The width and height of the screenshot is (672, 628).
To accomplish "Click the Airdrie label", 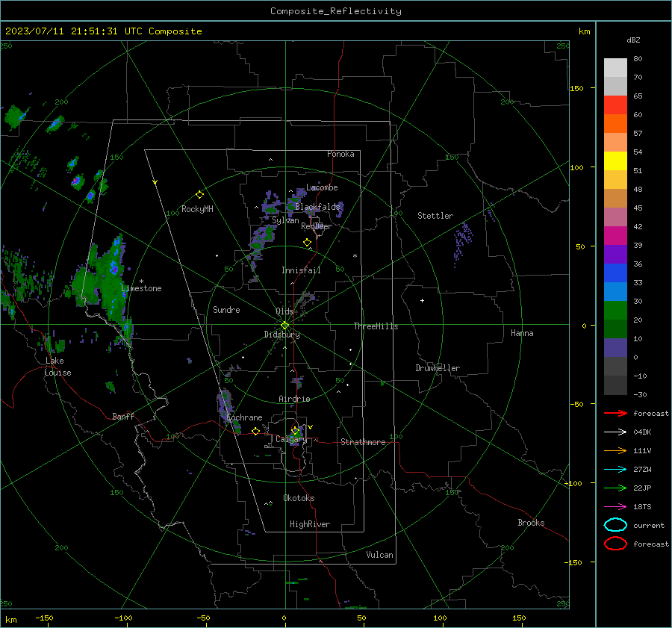I will pos(294,399).
